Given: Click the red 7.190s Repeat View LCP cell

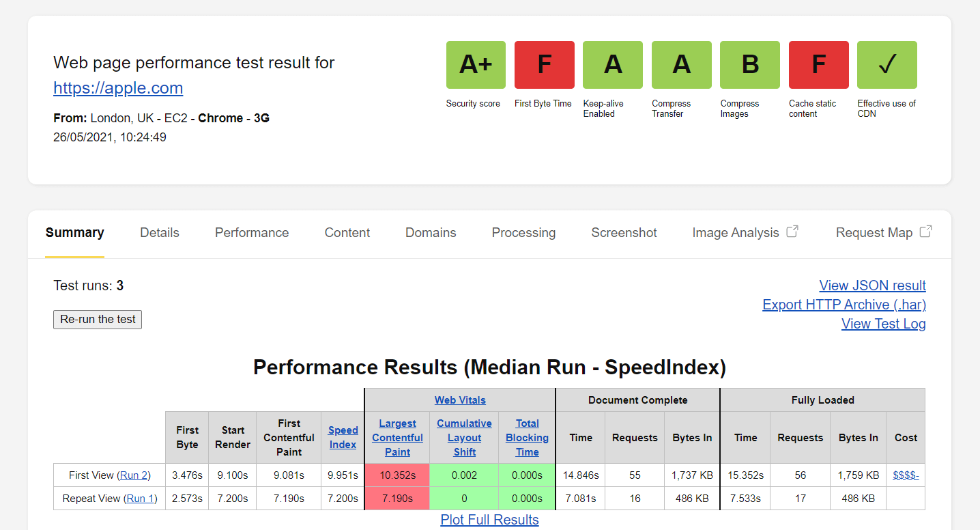Looking at the screenshot, I should [x=397, y=498].
